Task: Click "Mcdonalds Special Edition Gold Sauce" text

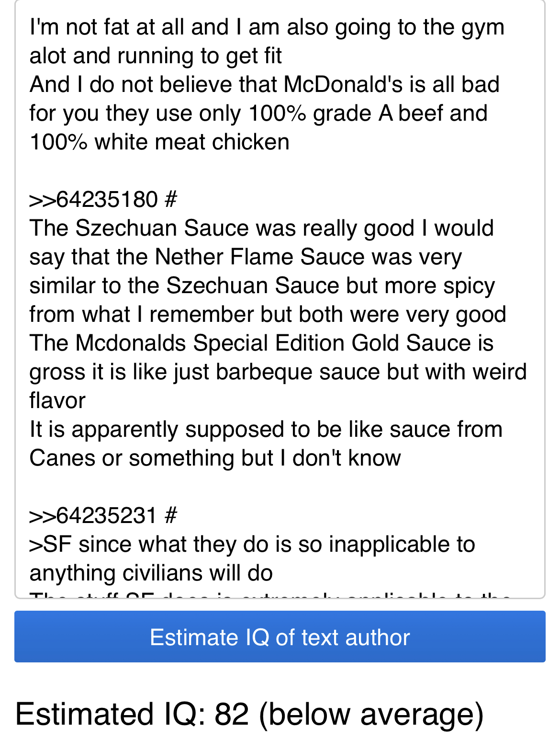Action: [273, 343]
